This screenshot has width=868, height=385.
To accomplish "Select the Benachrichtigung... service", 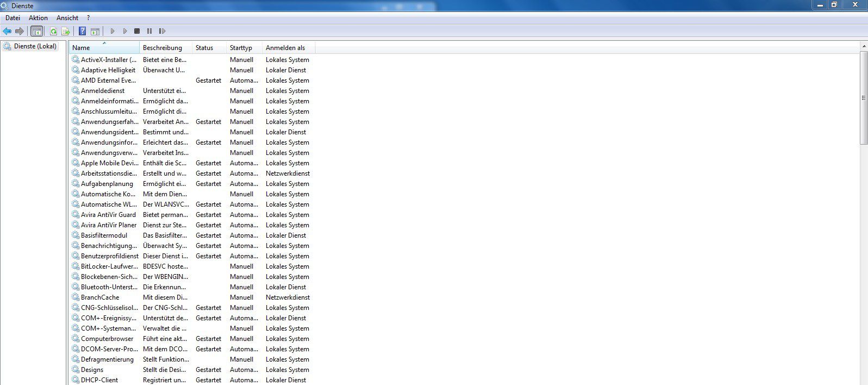I will [193, 246].
